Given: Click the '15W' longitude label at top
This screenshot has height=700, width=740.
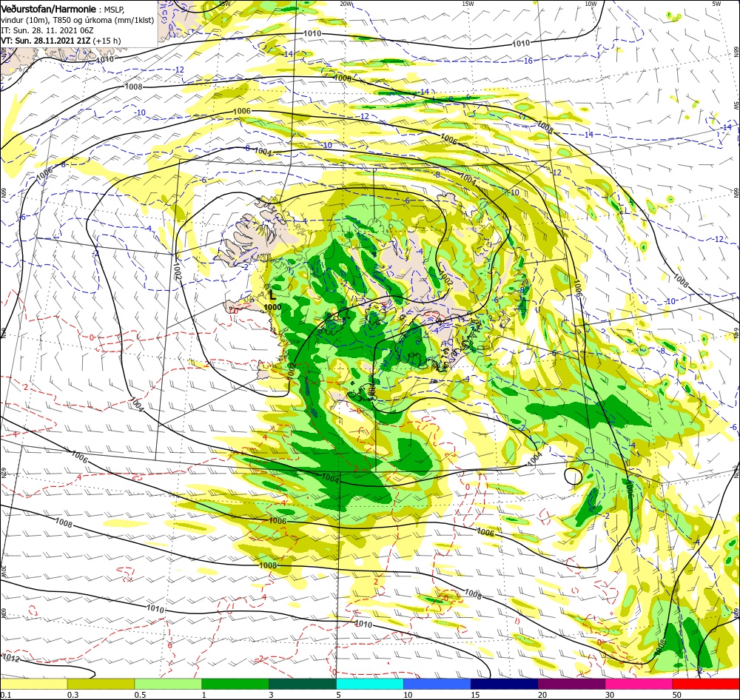Looking at the screenshot, I should coord(468,4).
